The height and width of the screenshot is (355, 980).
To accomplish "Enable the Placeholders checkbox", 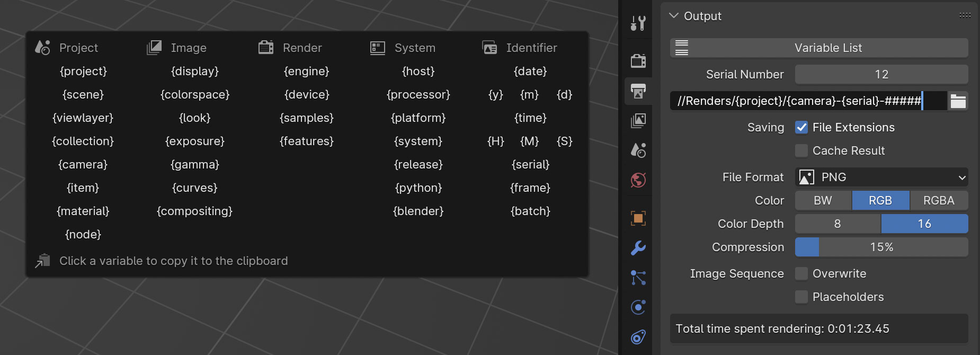I will [801, 297].
